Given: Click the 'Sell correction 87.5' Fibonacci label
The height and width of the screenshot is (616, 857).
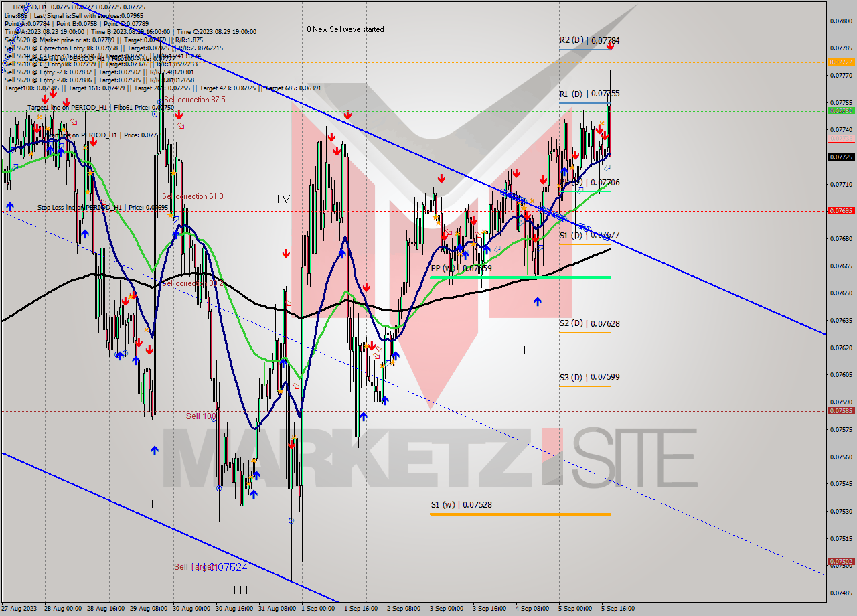Looking at the screenshot, I should coord(194,100).
